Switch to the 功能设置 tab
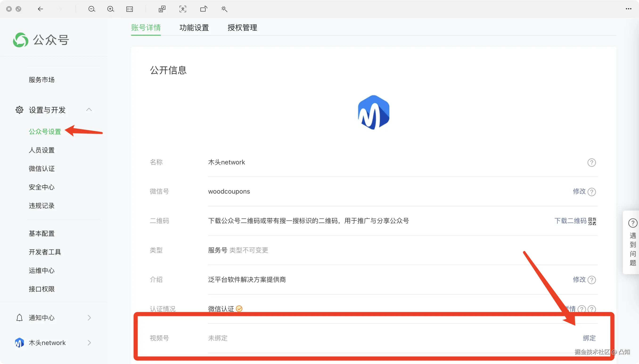 pyautogui.click(x=194, y=28)
